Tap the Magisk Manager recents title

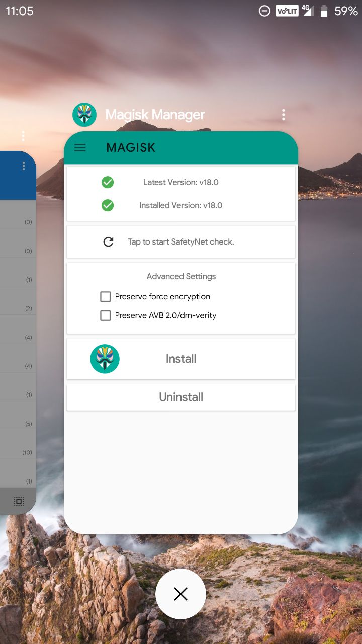(155, 115)
